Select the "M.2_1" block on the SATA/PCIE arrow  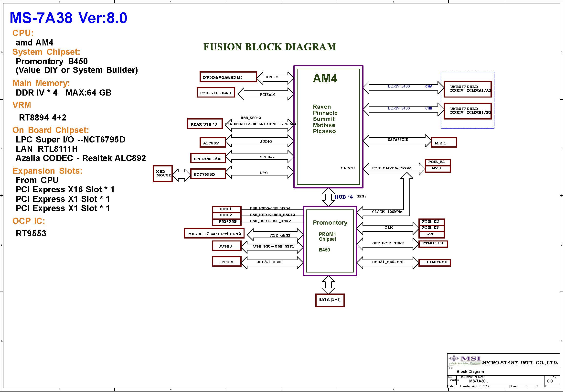coord(444,142)
